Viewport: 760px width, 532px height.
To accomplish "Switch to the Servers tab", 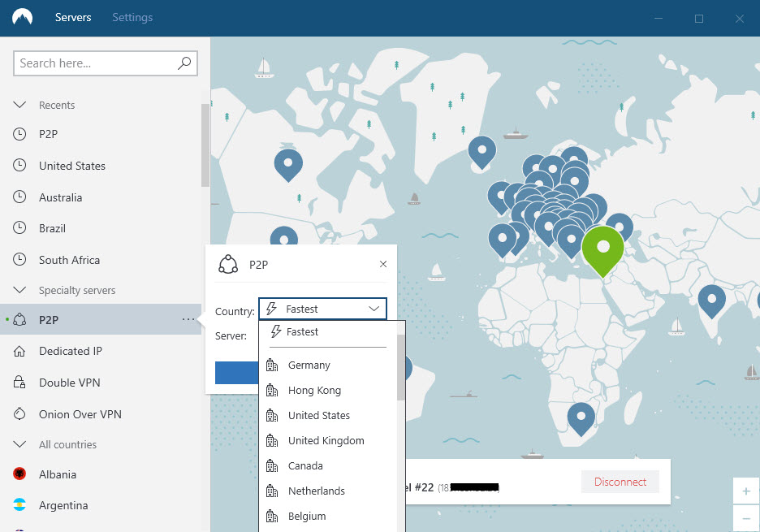I will tap(73, 17).
